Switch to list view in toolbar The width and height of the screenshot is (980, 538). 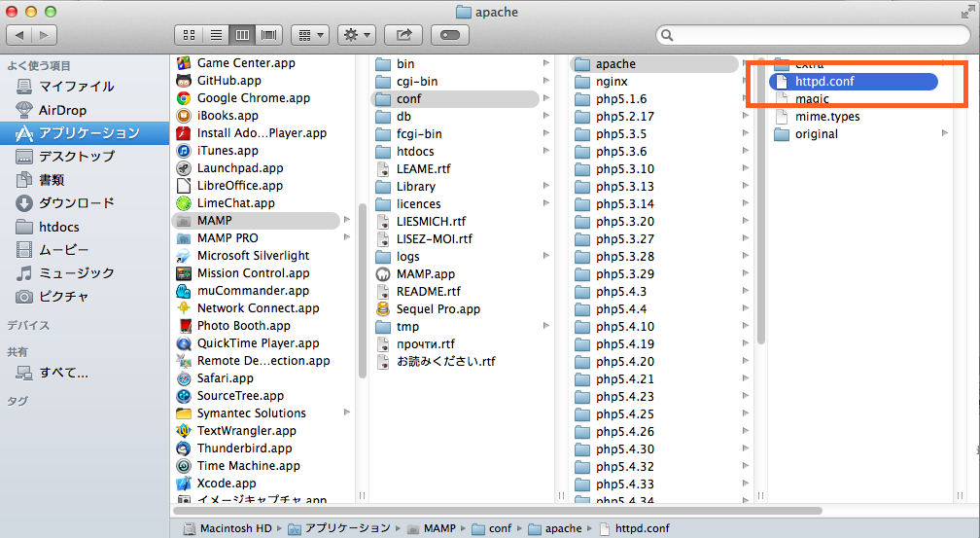pos(216,35)
